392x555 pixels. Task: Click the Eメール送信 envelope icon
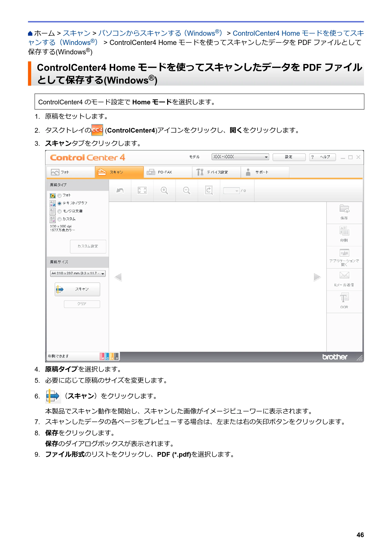(x=344, y=275)
